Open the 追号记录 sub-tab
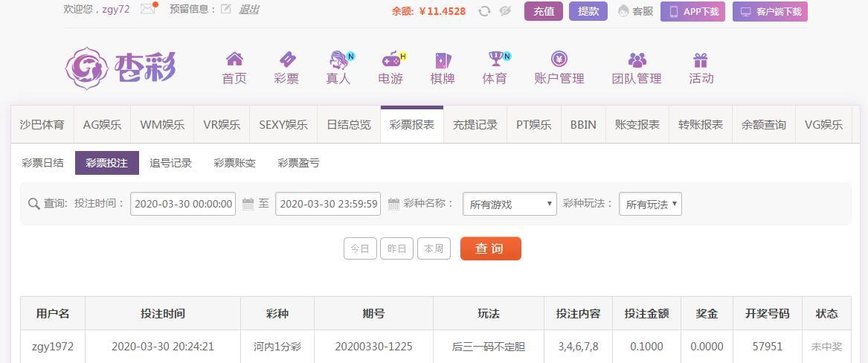Viewport: 868px width, 363px height. tap(170, 163)
